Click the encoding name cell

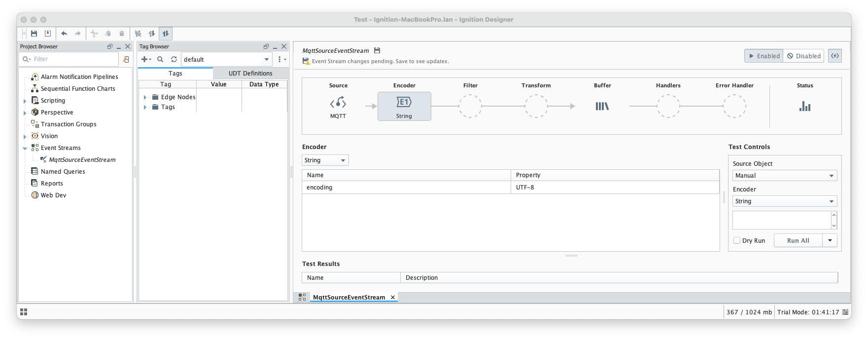coord(407,188)
